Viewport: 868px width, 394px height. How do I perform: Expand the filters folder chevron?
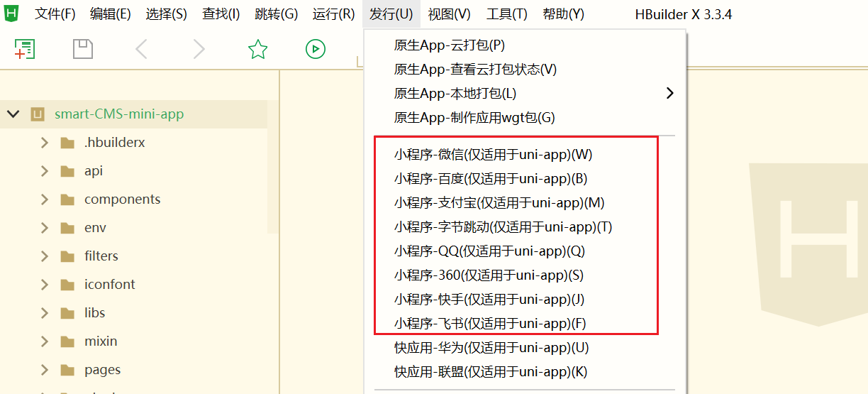coord(45,256)
